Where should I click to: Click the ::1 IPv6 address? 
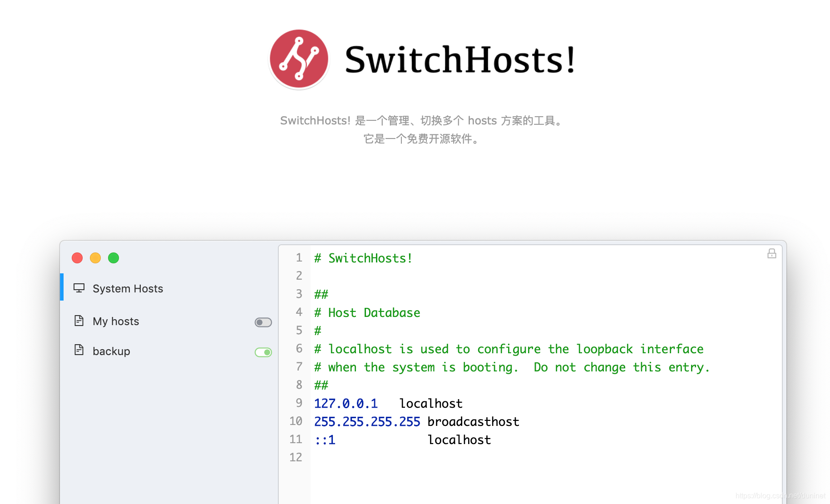[325, 440]
